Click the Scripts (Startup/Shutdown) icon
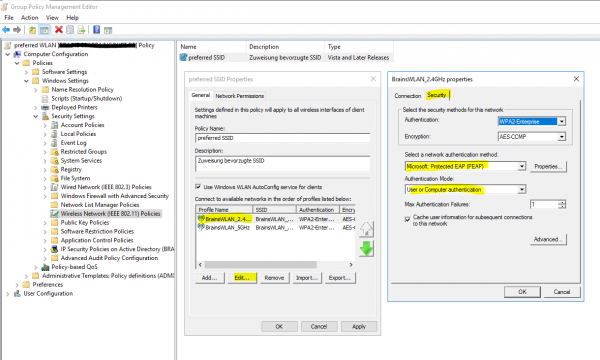The image size is (600, 360). (x=45, y=99)
